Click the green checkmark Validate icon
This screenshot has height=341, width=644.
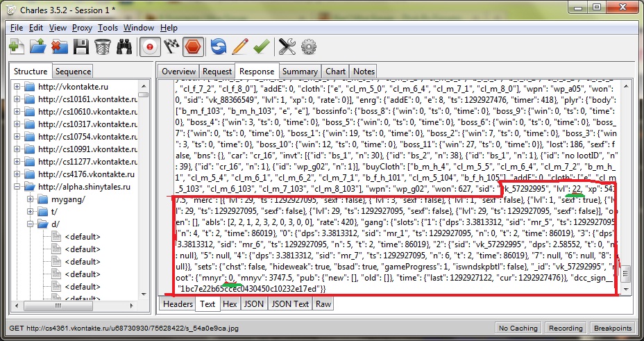(261, 47)
